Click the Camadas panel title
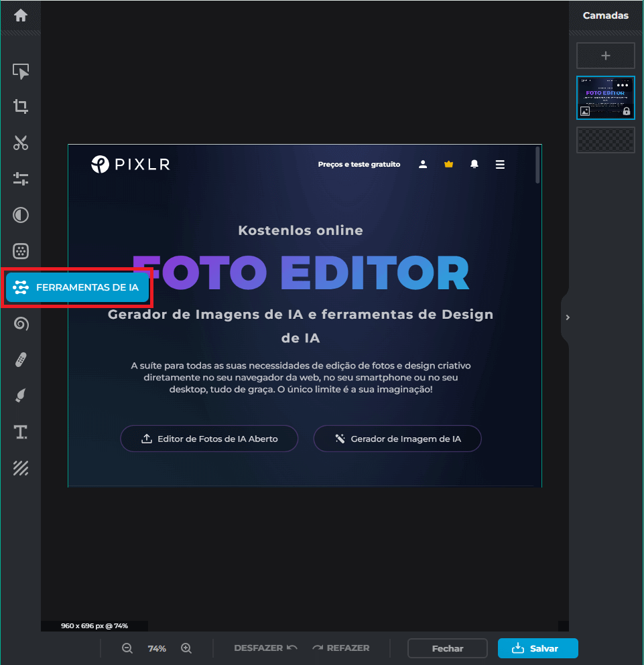This screenshot has width=644, height=665. tap(605, 15)
